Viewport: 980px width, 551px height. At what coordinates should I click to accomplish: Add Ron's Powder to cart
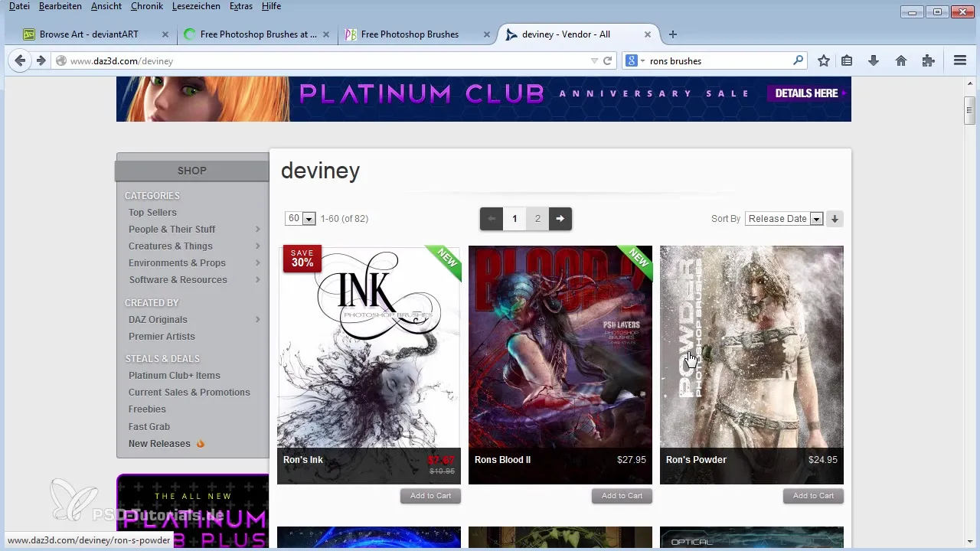pos(813,496)
